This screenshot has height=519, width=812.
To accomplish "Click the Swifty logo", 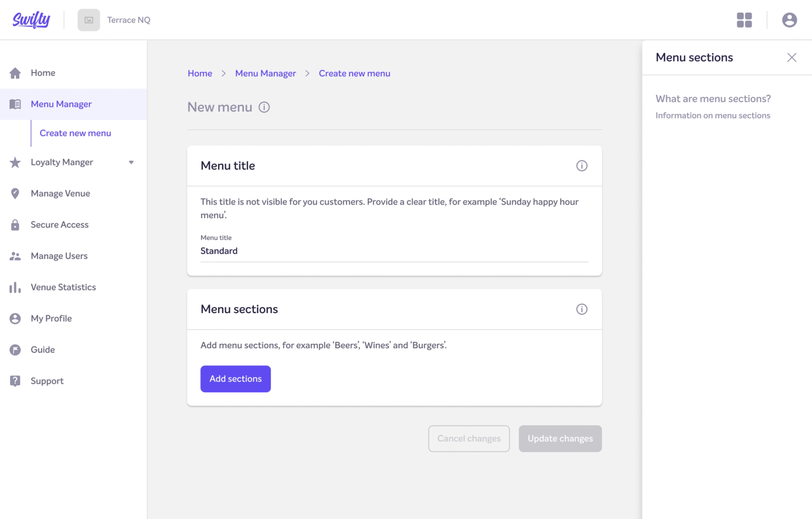I will [31, 20].
